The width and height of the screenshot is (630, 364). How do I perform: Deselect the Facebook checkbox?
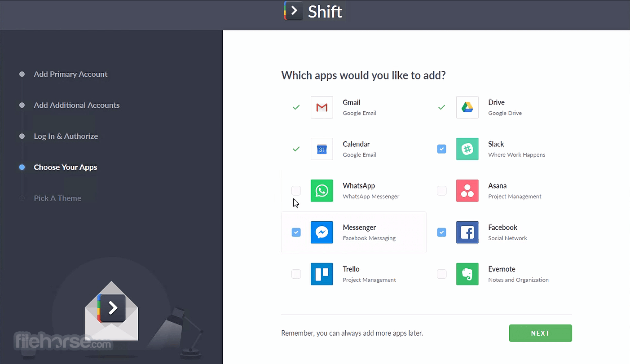[x=442, y=232]
